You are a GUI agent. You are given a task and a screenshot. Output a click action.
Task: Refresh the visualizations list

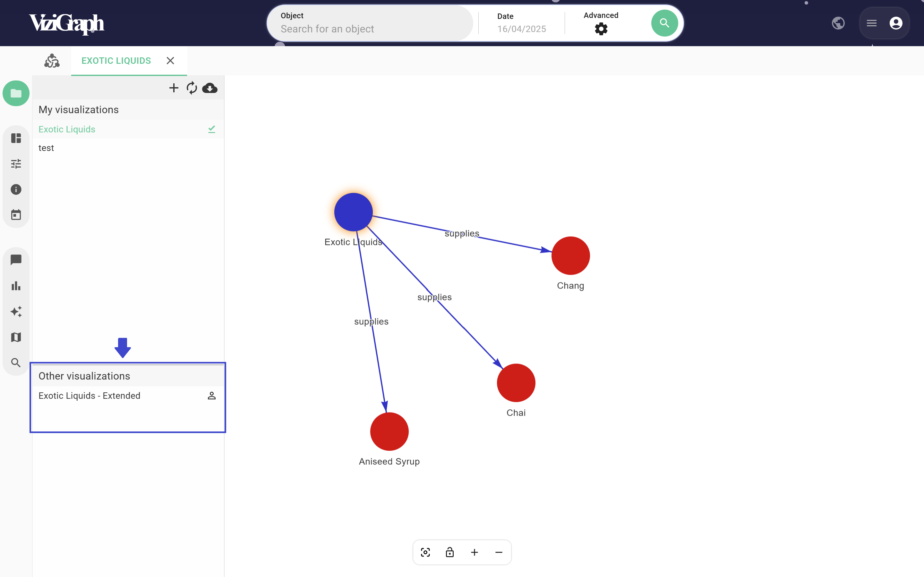tap(192, 88)
